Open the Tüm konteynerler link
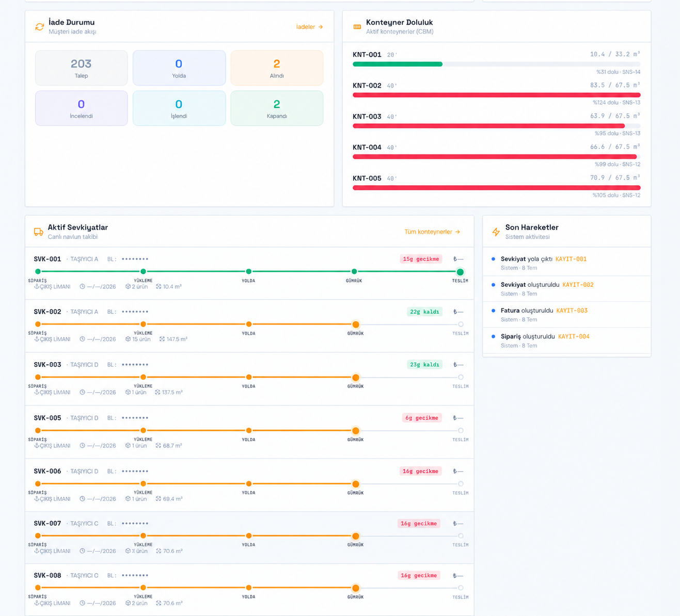 (x=432, y=232)
